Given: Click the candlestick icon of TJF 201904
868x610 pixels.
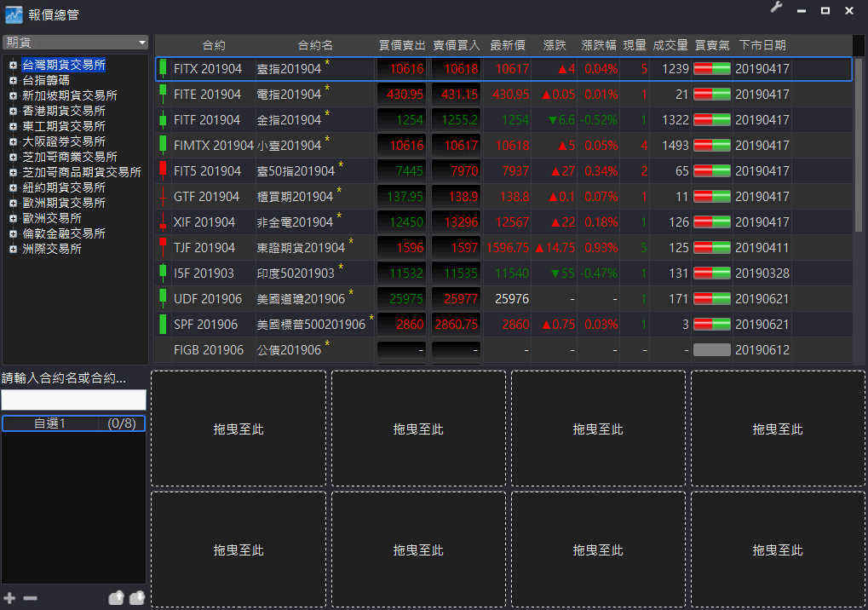Looking at the screenshot, I should click(x=163, y=247).
